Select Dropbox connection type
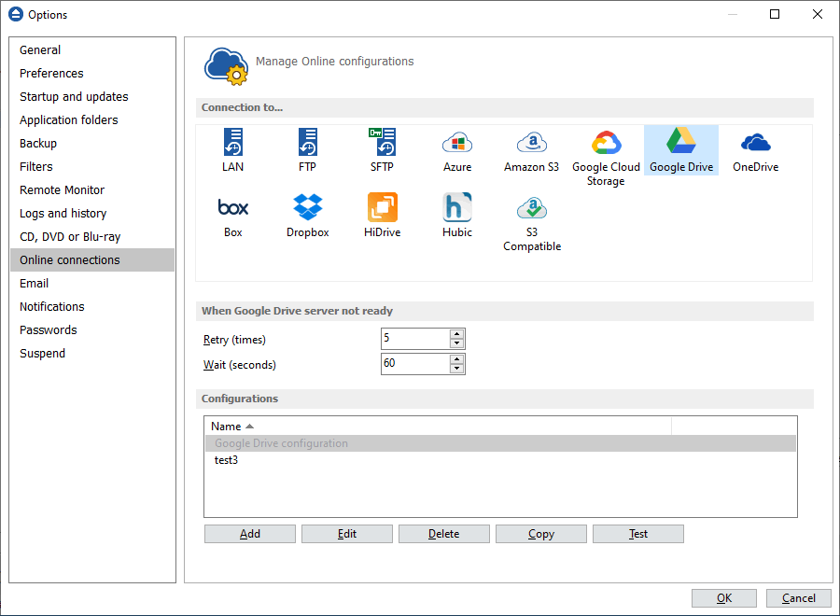This screenshot has height=616, width=840. tap(307, 216)
